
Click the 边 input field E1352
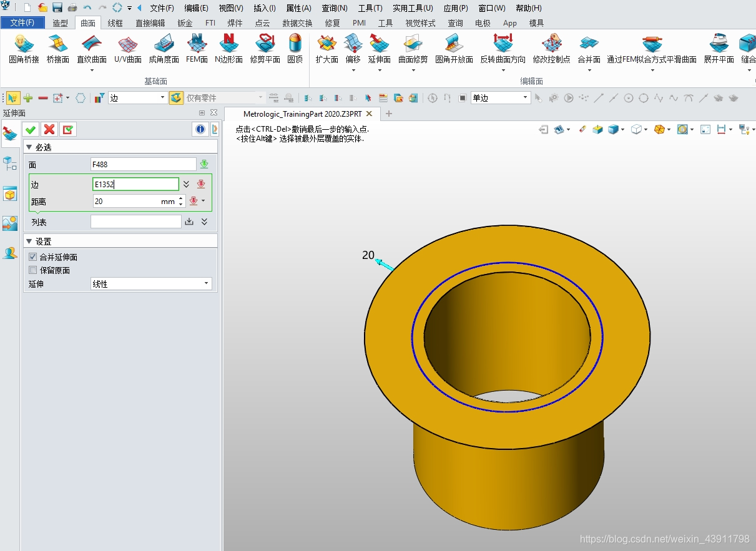[x=135, y=184]
